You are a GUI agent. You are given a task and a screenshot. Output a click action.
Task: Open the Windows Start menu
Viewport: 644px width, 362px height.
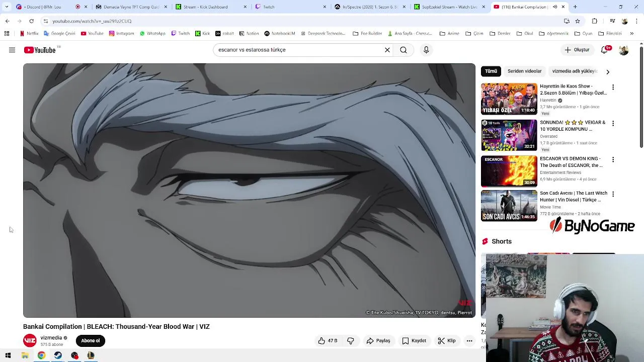pyautogui.click(x=8, y=355)
